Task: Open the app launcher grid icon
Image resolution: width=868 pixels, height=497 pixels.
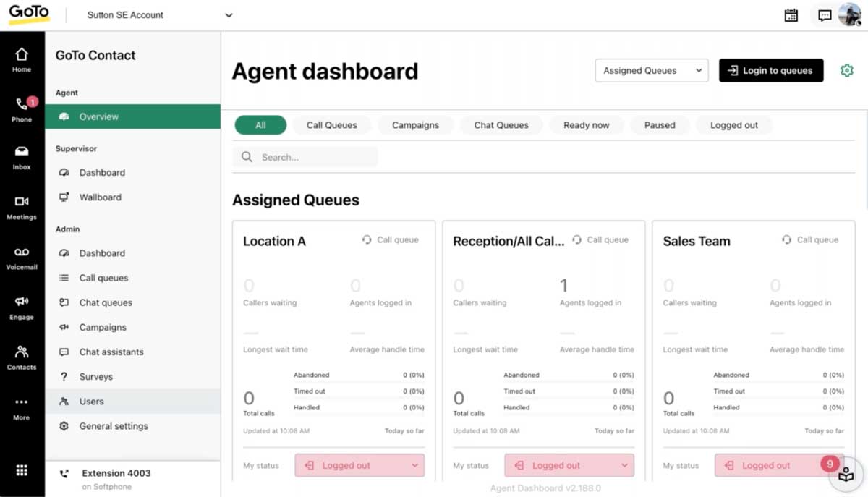Action: 22,471
